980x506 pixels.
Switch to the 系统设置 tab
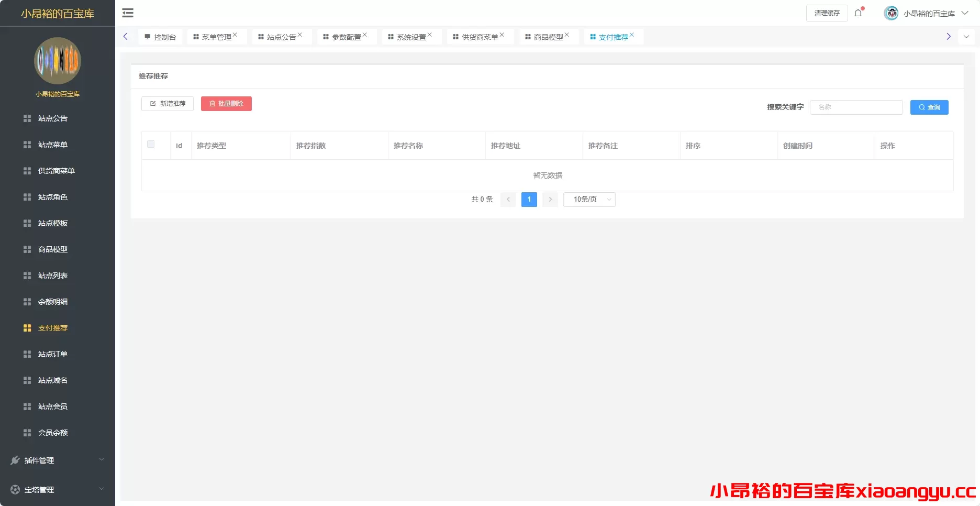point(410,36)
